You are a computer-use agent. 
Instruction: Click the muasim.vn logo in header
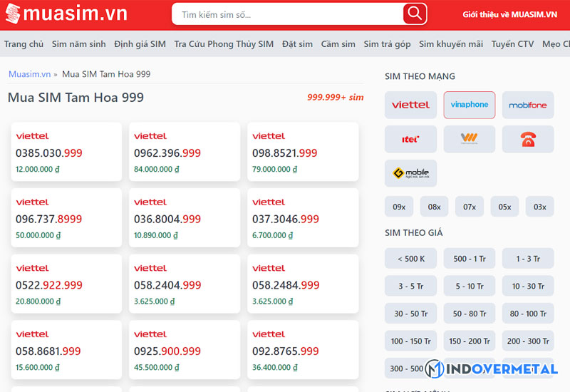coord(64,14)
